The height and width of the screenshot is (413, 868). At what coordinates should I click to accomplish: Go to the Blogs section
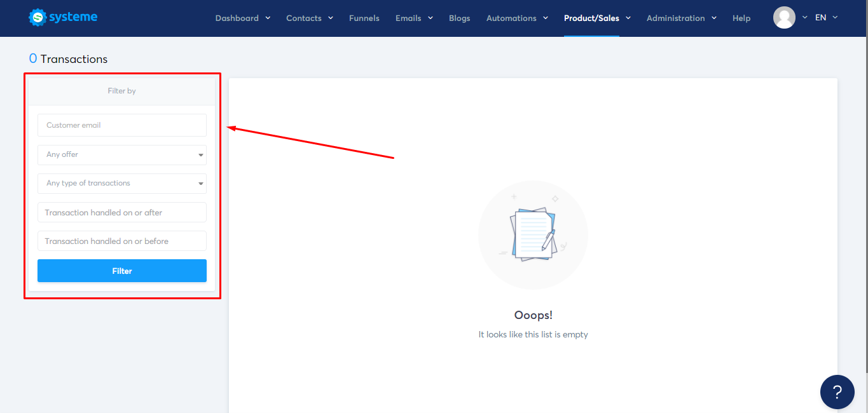pos(459,18)
